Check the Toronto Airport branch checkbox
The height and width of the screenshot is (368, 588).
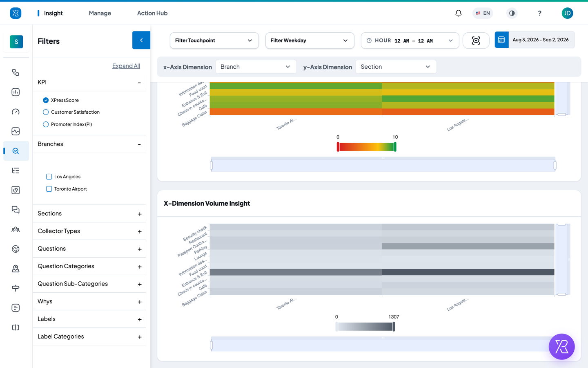click(49, 189)
